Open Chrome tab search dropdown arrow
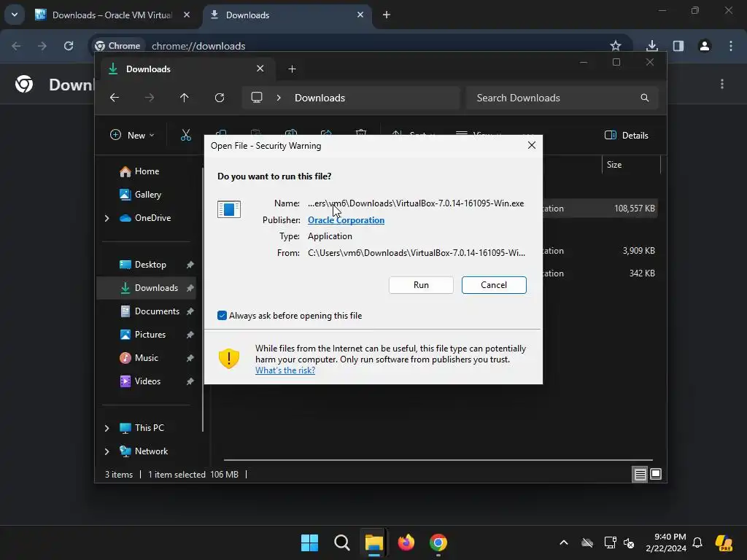Viewport: 747px width, 560px height. tap(15, 15)
